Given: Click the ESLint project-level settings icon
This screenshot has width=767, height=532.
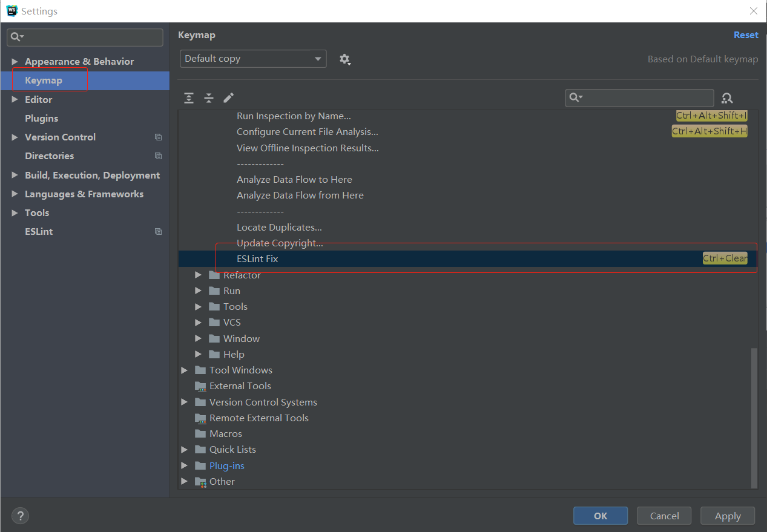Looking at the screenshot, I should (158, 231).
